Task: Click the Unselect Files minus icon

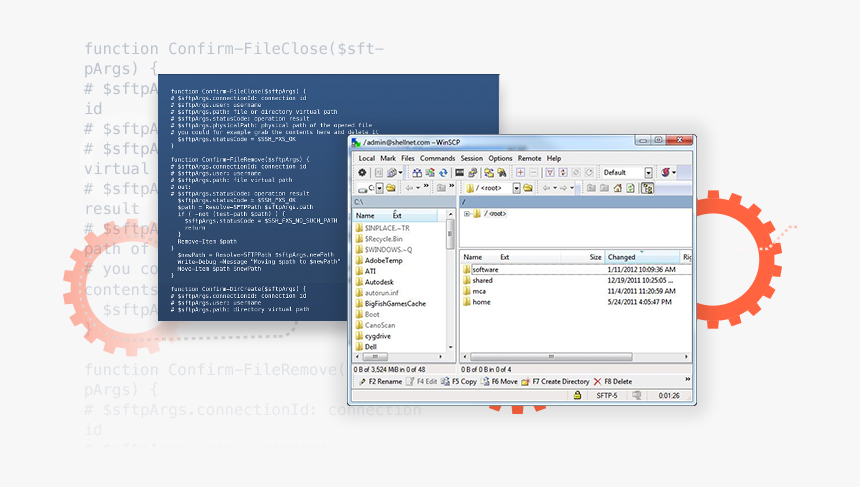Action: point(533,173)
